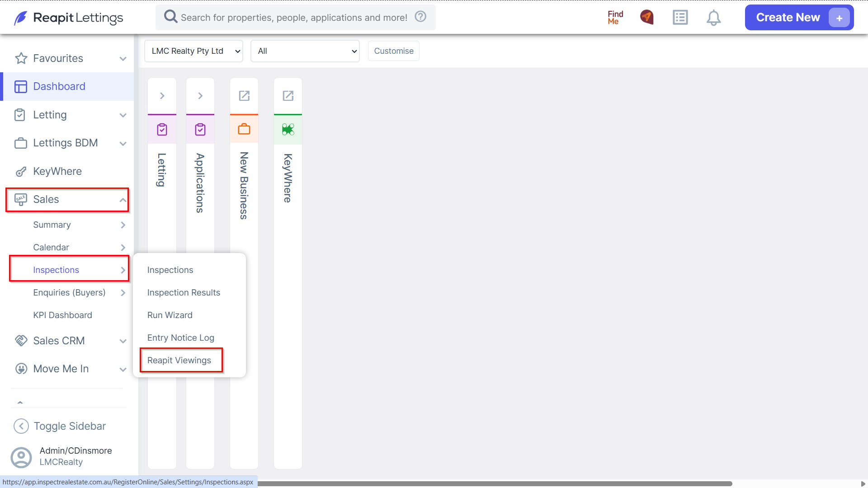Collapse the Sales sidebar section
868x488 pixels.
click(x=67, y=200)
